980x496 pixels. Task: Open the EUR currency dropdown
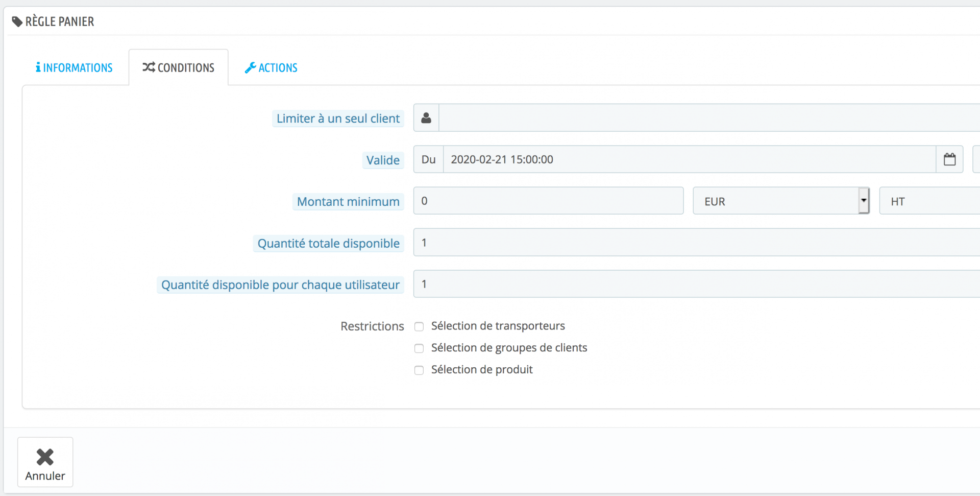(x=781, y=201)
